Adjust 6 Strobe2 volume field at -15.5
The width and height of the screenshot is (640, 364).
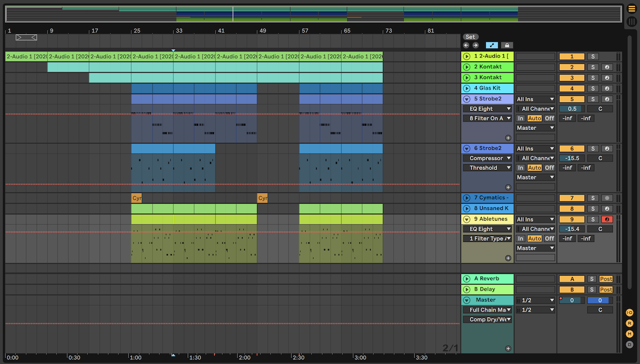coord(571,158)
